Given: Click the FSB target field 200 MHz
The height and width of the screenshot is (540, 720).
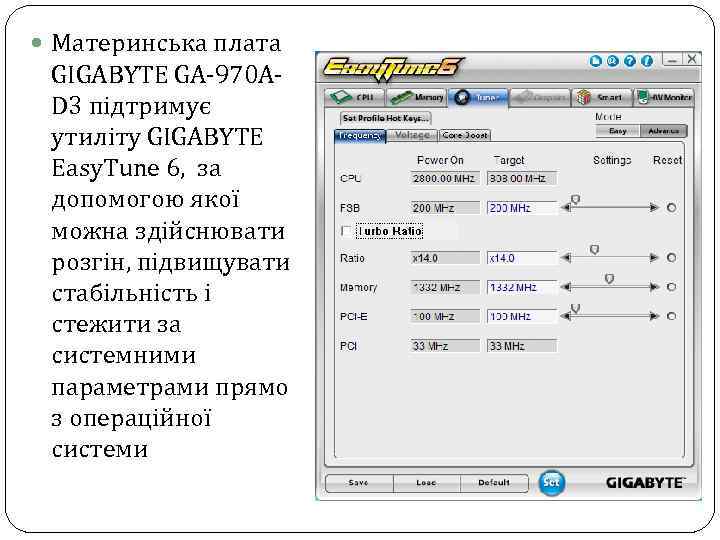Looking at the screenshot, I should point(522,208).
